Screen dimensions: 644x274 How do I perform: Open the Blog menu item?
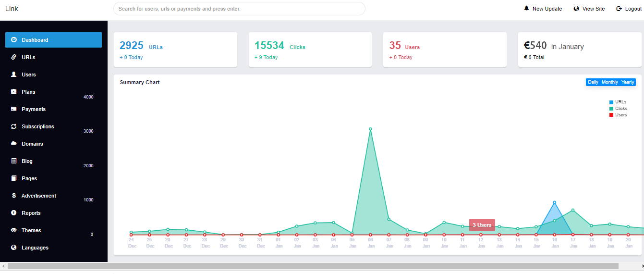(27, 161)
